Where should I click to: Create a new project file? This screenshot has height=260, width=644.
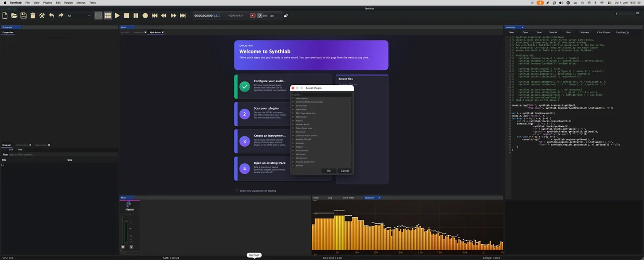pos(5,16)
